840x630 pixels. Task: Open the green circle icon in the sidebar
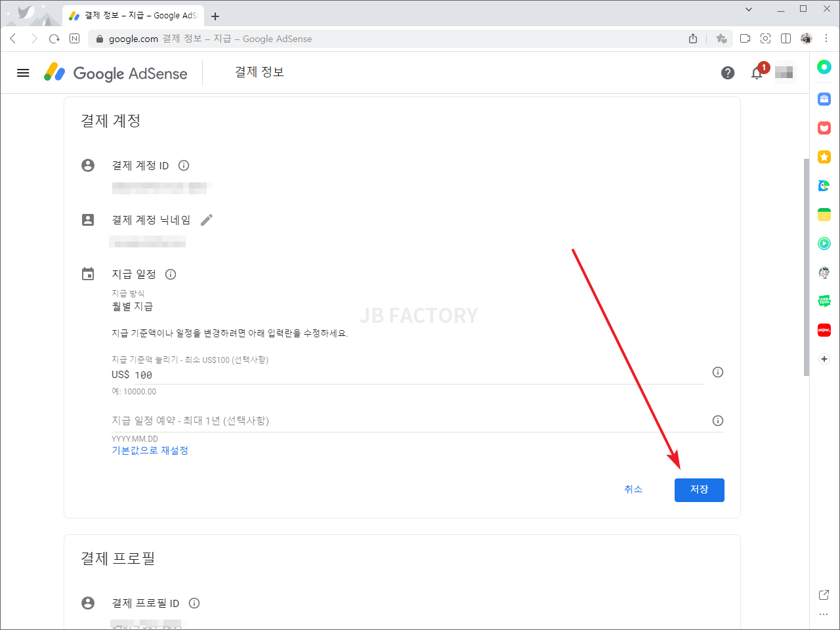[824, 67]
